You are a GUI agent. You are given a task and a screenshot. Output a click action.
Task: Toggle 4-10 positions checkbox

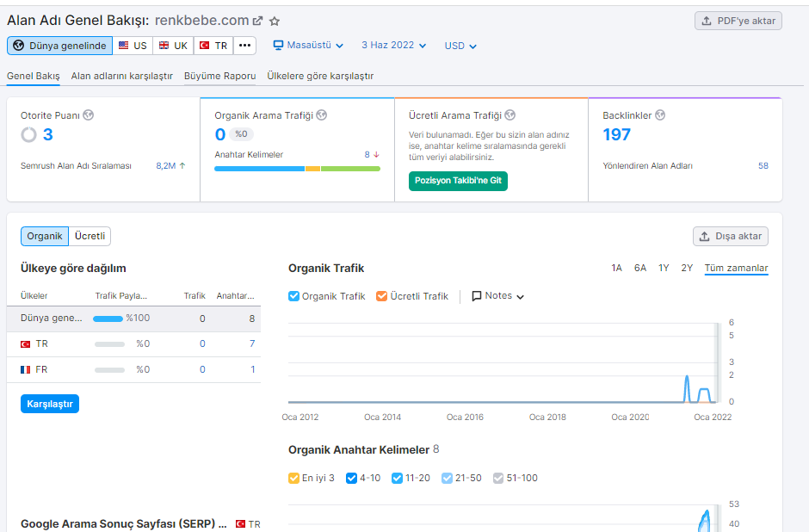tap(351, 479)
